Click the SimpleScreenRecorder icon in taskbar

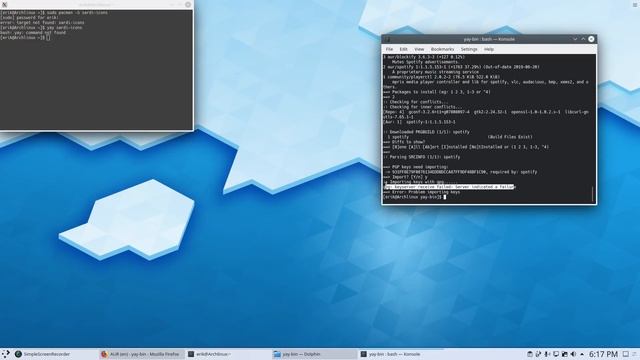click(18, 354)
